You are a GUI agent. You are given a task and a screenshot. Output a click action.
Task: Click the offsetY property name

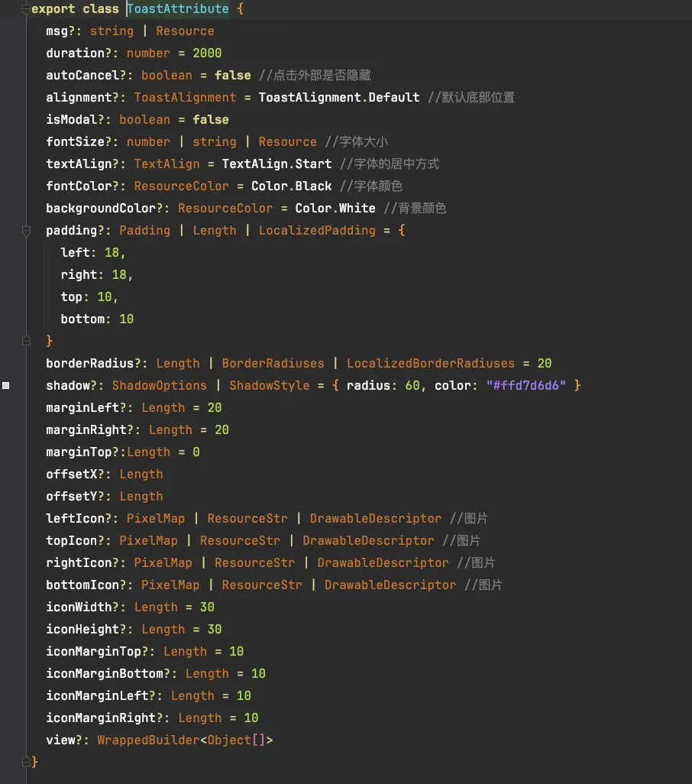[75, 497]
